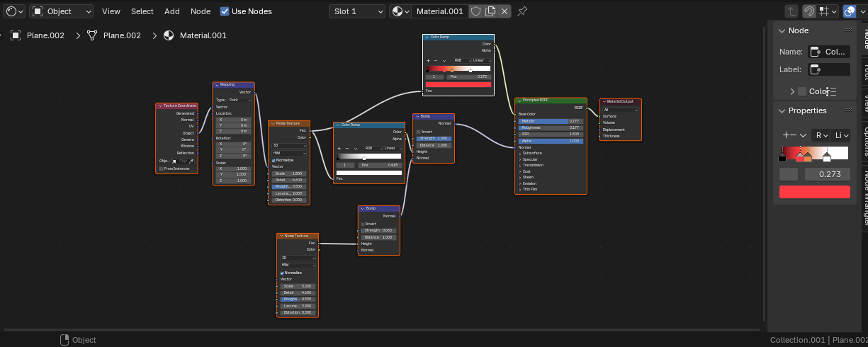
Task: Click the new material duplicate icon
Action: (x=490, y=11)
